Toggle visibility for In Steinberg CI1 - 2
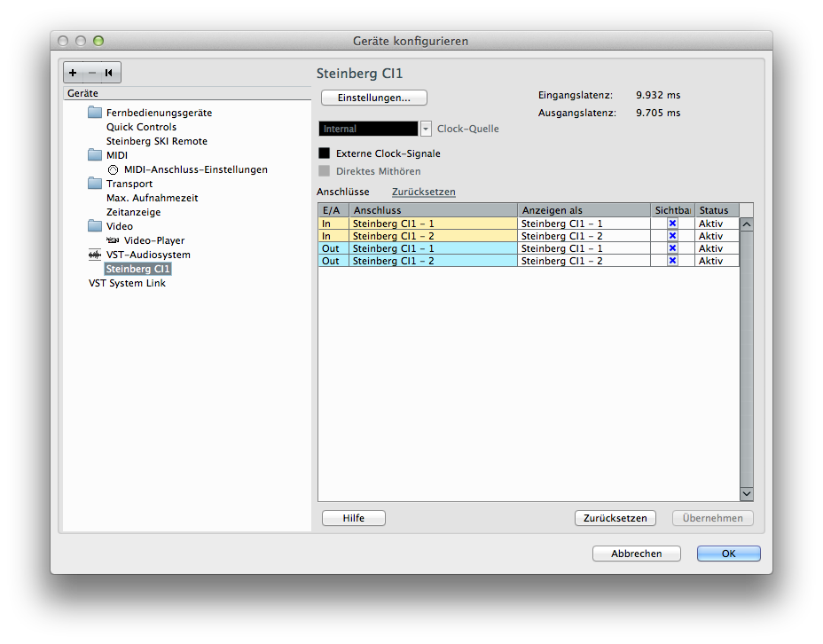This screenshot has height=644, width=823. (672, 236)
